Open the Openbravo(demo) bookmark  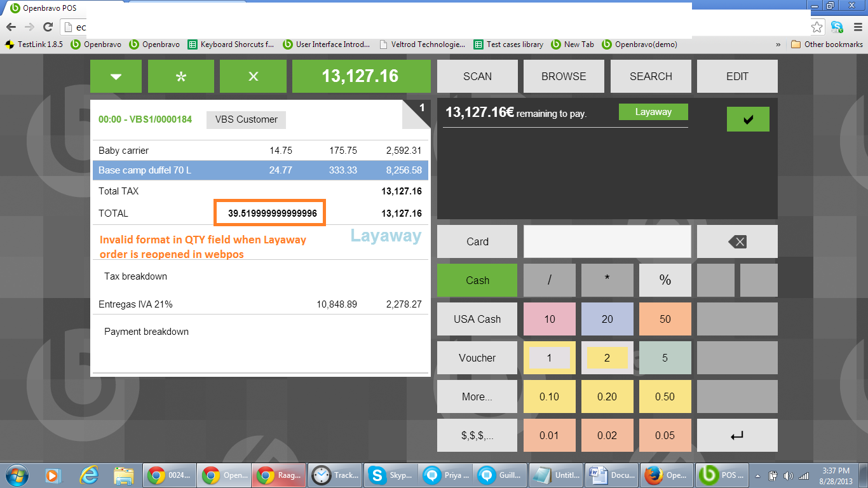point(639,44)
